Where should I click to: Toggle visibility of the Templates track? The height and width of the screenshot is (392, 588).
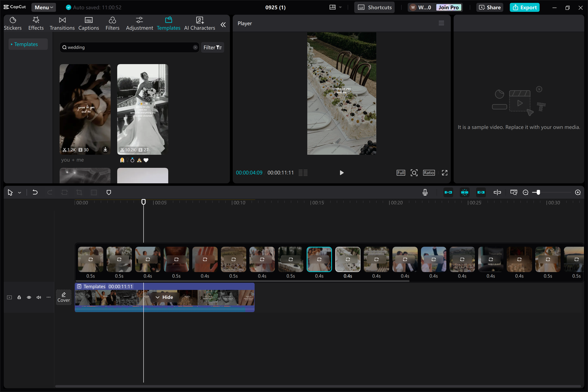point(28,297)
